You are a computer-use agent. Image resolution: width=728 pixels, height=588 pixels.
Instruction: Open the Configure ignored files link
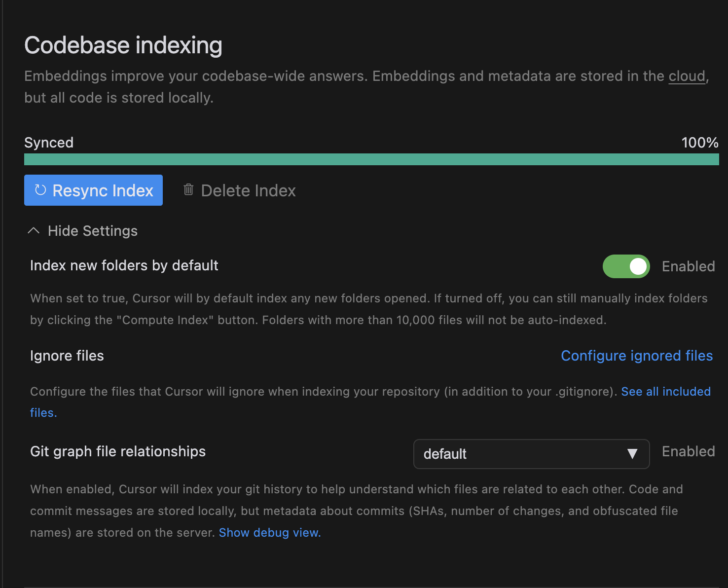[x=637, y=356]
